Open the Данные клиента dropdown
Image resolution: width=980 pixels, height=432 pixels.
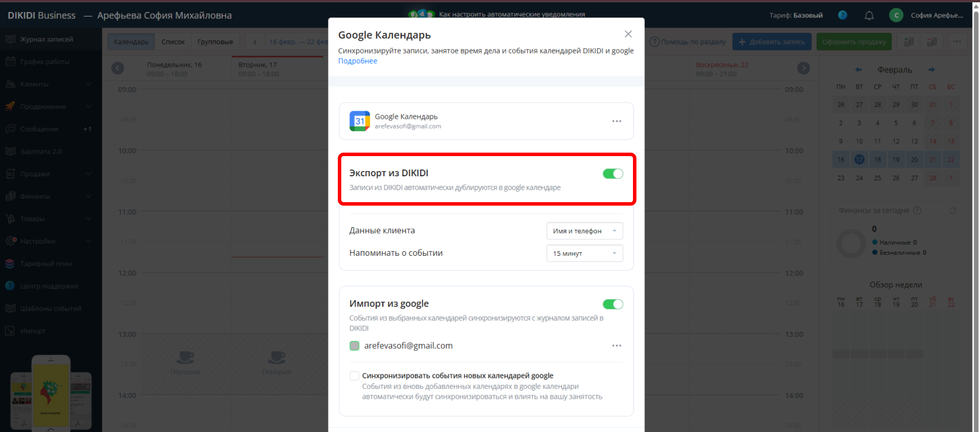[x=584, y=231]
